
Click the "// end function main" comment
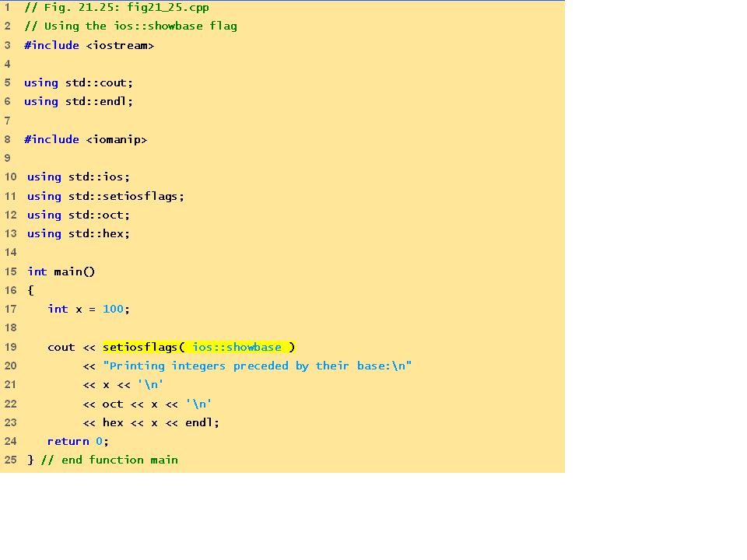(x=110, y=460)
